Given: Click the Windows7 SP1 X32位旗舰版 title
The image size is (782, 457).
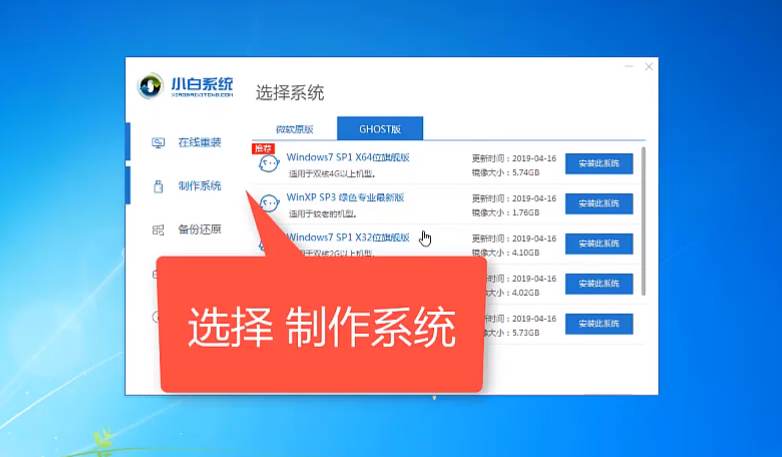Looking at the screenshot, I should coord(348,237).
